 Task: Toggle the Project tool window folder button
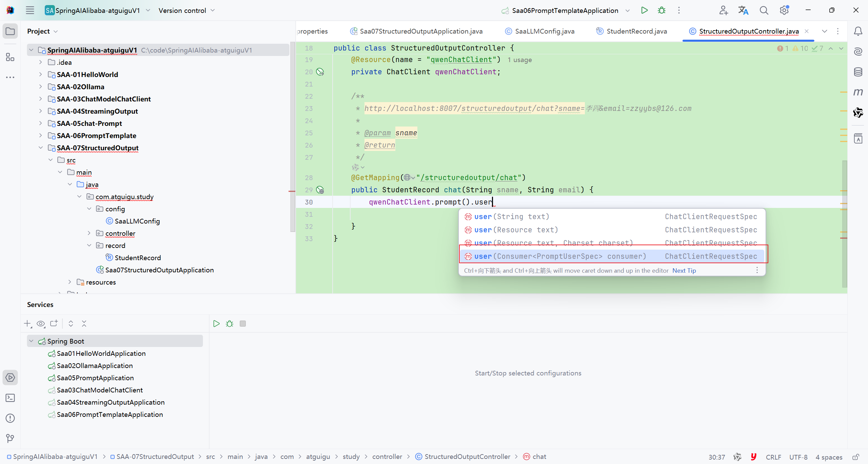point(10,31)
